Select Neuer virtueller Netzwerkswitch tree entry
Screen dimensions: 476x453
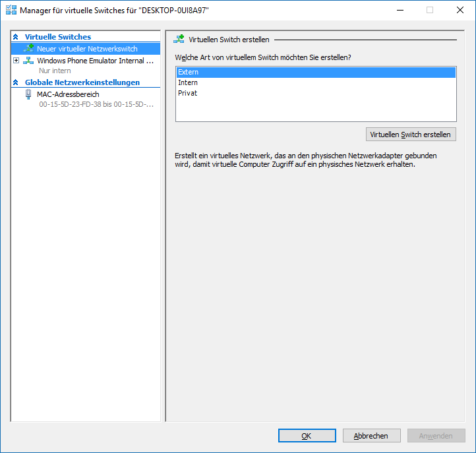(x=87, y=49)
